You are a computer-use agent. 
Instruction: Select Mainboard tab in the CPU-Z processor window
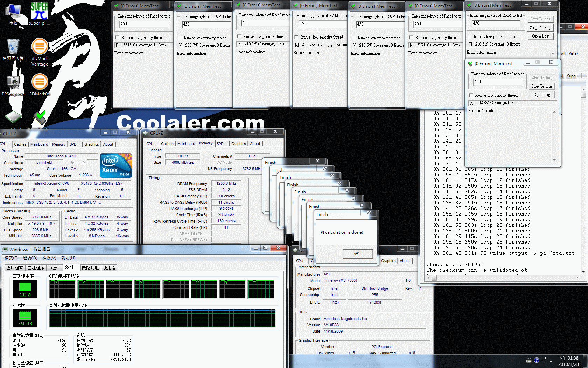(39, 144)
